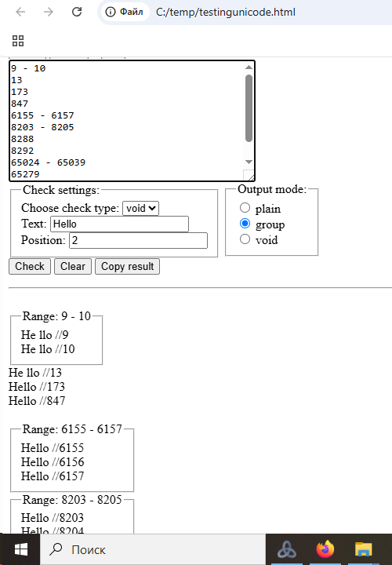392x565 pixels.
Task: Click the textarea scroll up arrow
Action: click(x=249, y=67)
